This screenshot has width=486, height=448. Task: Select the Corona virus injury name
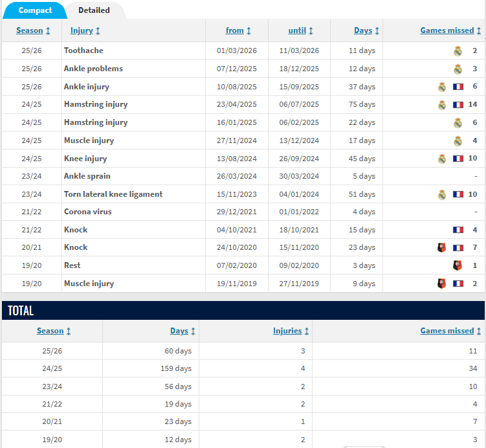(88, 212)
